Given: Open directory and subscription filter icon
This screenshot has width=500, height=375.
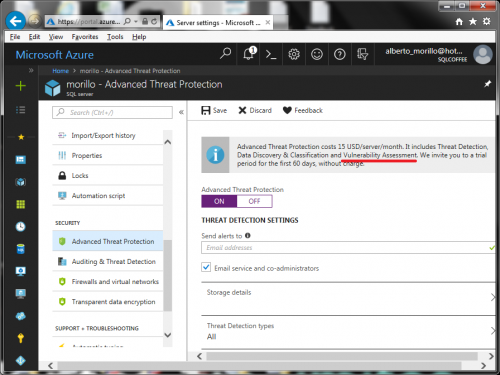Looking at the screenshot, I should [362, 54].
